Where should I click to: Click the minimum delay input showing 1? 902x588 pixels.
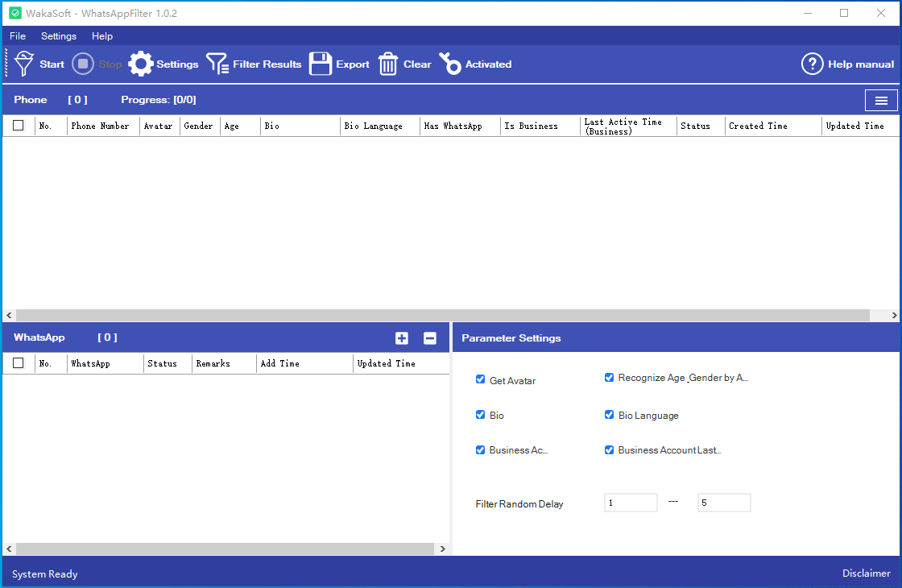tap(631, 503)
